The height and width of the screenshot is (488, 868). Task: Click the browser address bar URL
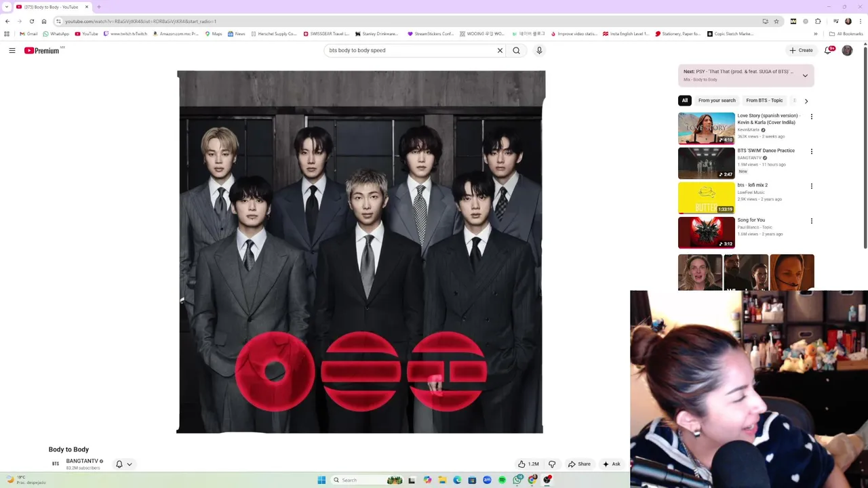click(140, 21)
